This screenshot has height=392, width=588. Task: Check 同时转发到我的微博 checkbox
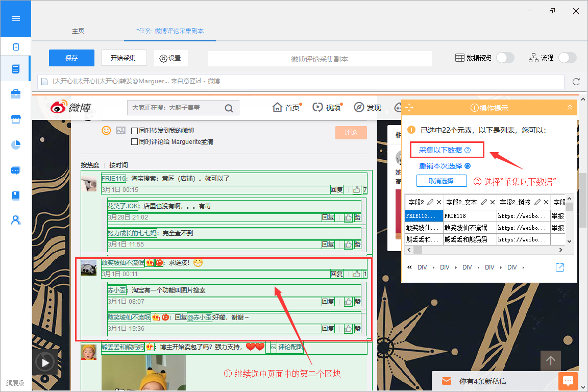pos(134,131)
